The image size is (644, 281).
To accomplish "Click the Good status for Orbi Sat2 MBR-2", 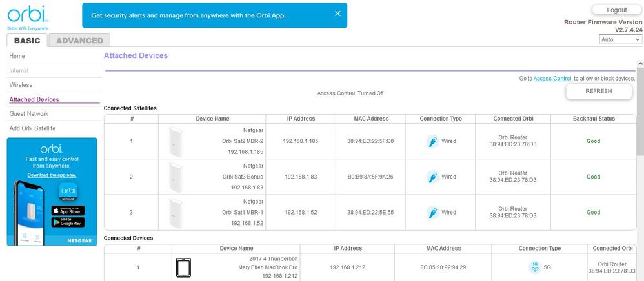I will [x=594, y=141].
